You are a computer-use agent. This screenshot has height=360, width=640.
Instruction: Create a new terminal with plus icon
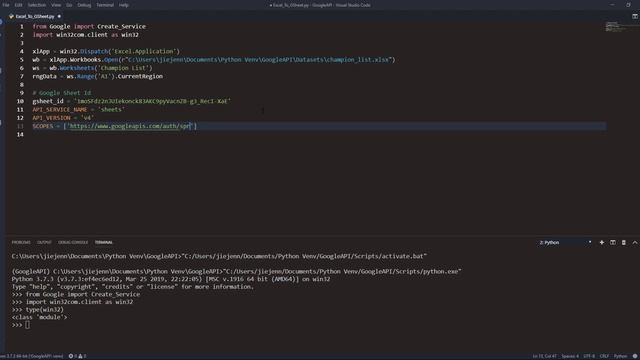click(602, 242)
